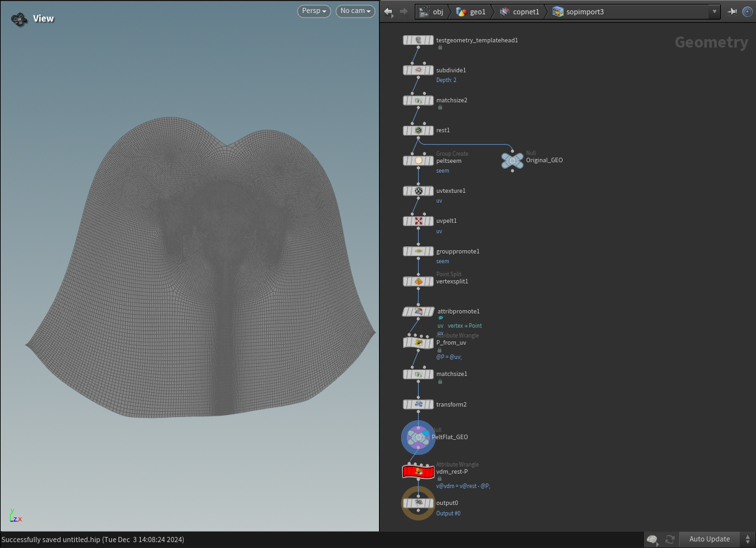The height and width of the screenshot is (548, 756).
Task: Select the rest1 node icon
Action: coord(418,130)
